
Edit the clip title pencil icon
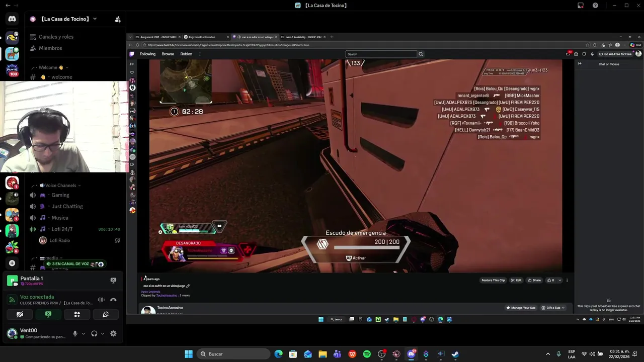[188, 286]
